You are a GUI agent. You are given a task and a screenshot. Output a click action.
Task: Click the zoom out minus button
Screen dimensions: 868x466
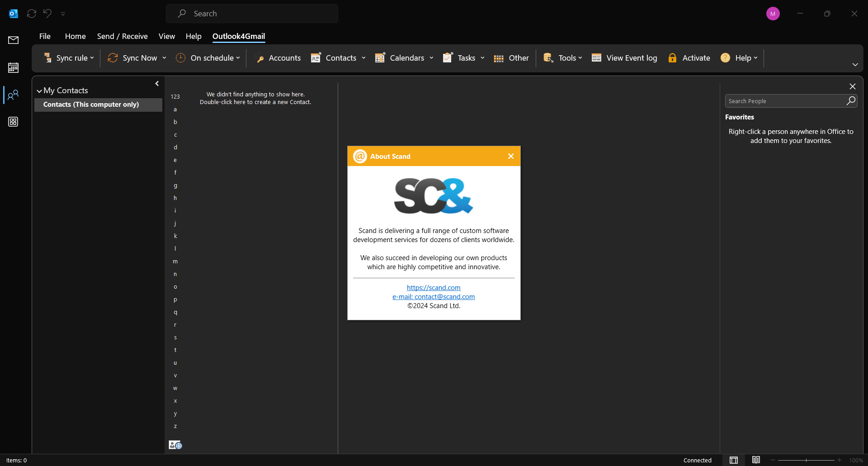click(x=773, y=460)
